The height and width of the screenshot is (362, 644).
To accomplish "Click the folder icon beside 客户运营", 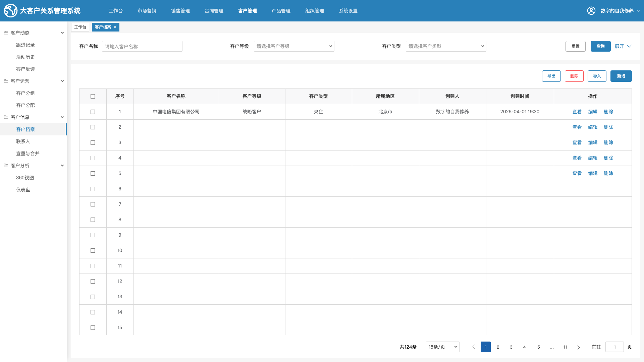I will click(6, 81).
